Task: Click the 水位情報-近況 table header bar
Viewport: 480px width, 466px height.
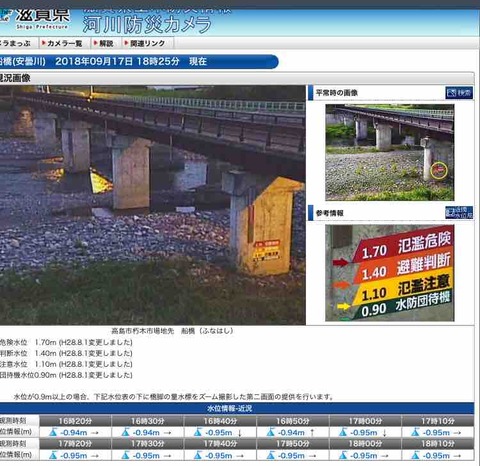Action: (237, 408)
